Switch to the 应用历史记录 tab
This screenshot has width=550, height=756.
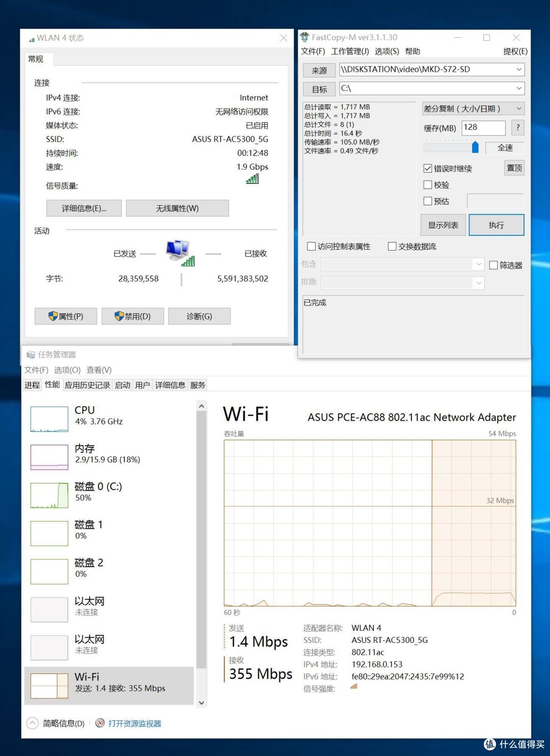point(87,385)
